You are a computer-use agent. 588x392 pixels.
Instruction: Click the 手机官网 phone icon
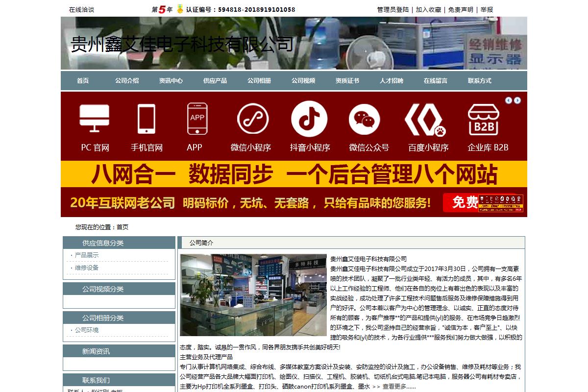click(x=147, y=118)
